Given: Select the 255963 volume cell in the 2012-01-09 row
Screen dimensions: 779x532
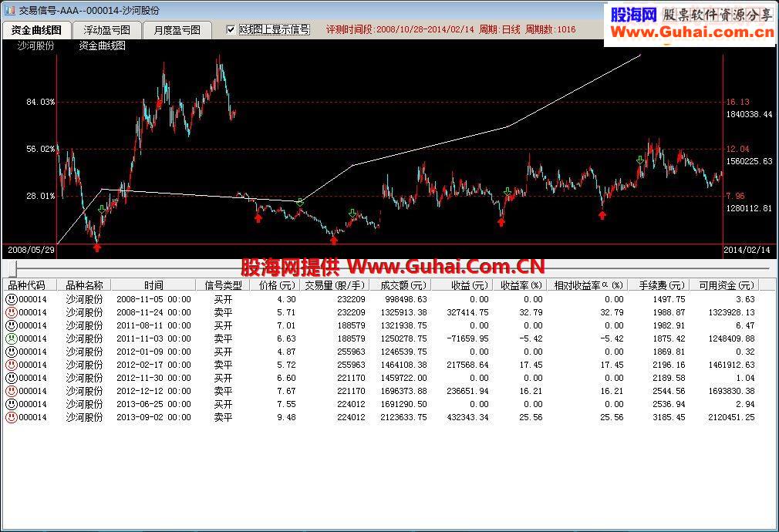Looking at the screenshot, I should pyautogui.click(x=351, y=352).
